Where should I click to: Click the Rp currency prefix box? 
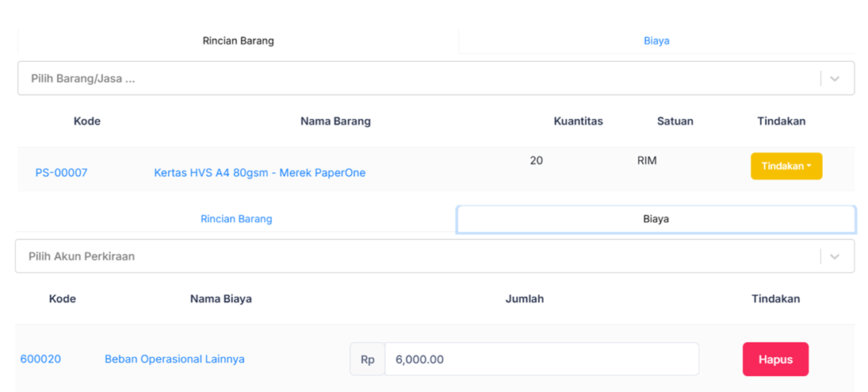(367, 359)
